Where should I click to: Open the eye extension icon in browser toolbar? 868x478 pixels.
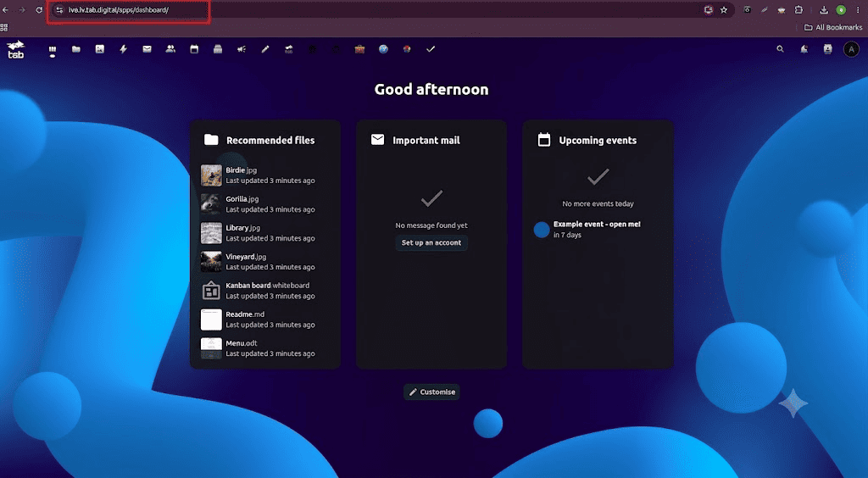click(x=748, y=10)
